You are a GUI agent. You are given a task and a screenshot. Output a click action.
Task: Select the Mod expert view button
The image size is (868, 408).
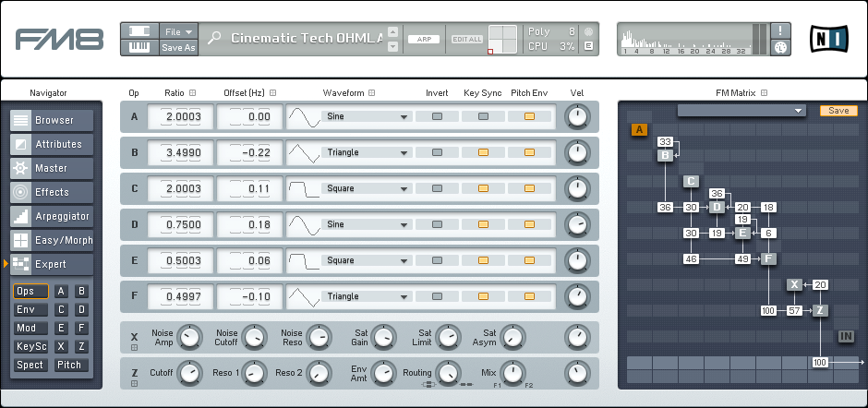tap(31, 328)
